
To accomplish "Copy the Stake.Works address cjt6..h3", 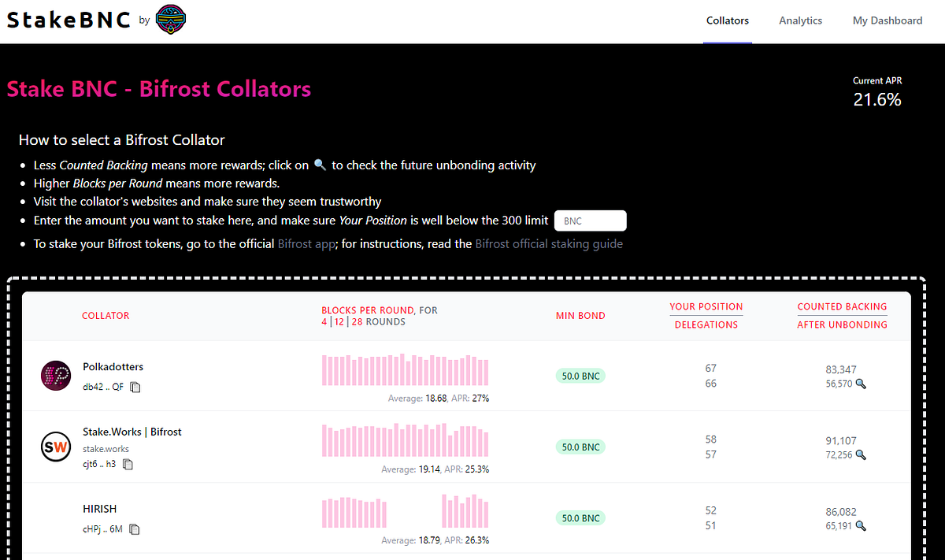I will click(x=128, y=464).
